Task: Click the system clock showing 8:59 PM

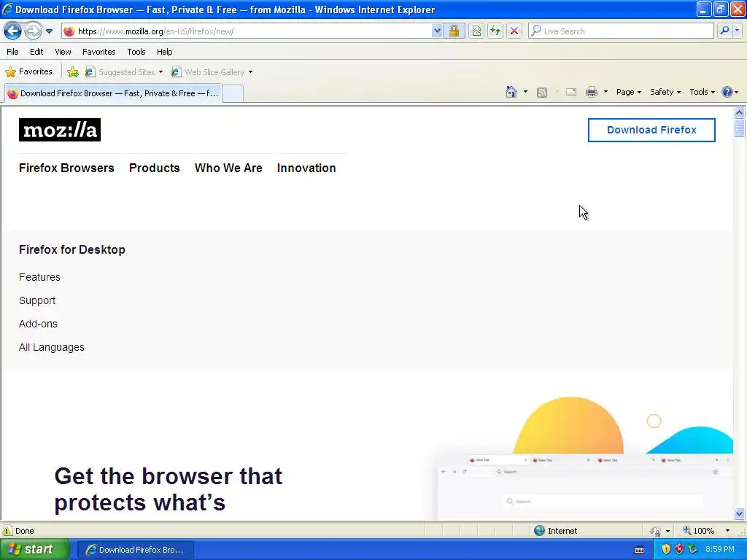Action: coord(720,550)
